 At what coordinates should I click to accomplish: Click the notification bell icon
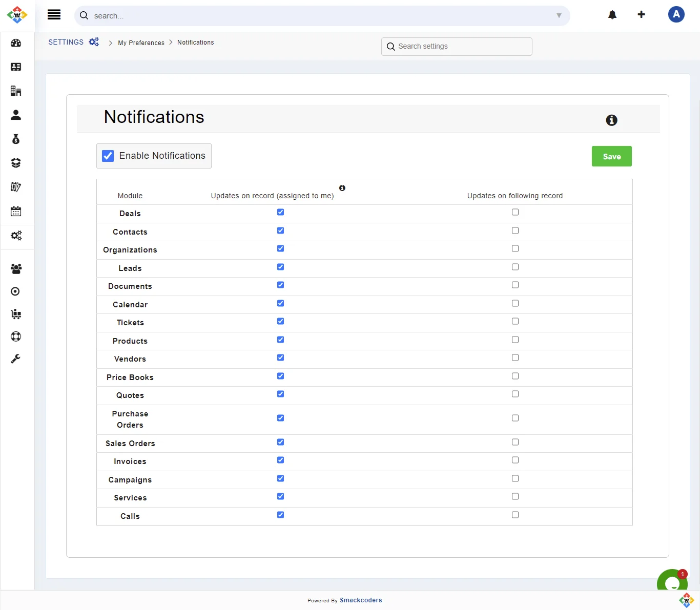[x=612, y=15]
